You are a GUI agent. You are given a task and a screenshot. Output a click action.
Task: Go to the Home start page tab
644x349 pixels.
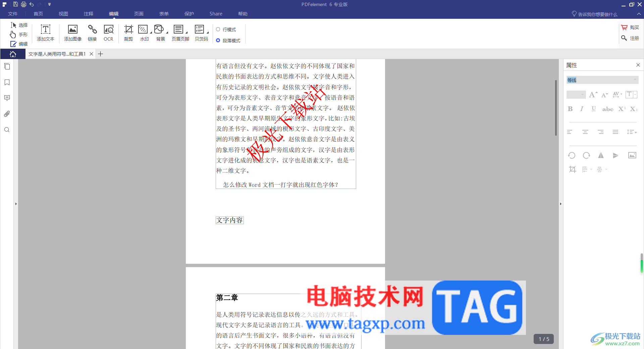[x=13, y=54]
